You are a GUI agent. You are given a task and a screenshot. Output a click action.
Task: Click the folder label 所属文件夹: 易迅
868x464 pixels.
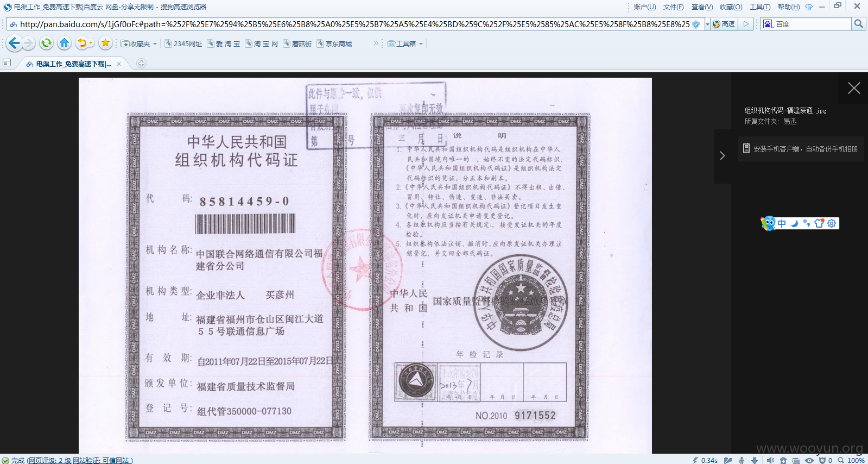coord(770,121)
